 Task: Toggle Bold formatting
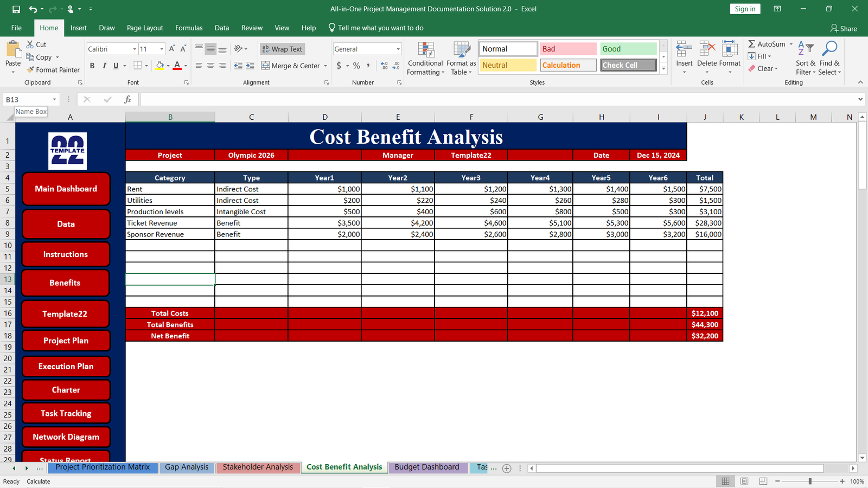[x=92, y=66]
